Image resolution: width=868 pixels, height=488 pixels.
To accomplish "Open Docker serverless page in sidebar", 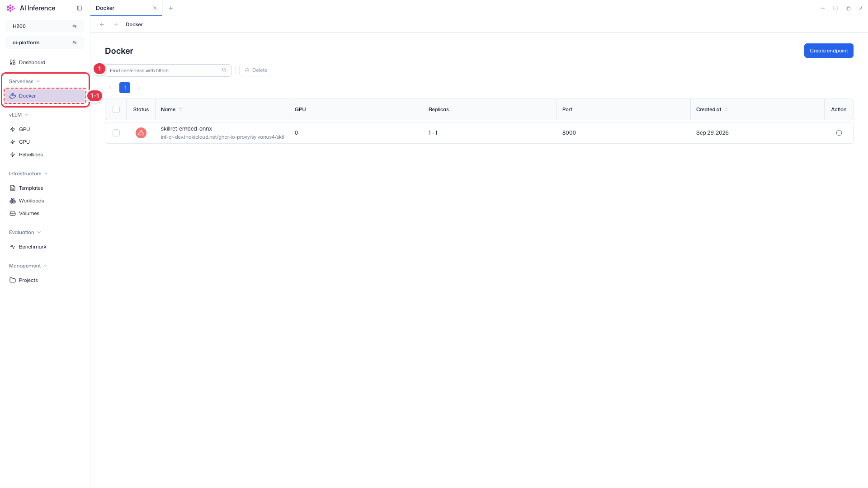I will [45, 96].
